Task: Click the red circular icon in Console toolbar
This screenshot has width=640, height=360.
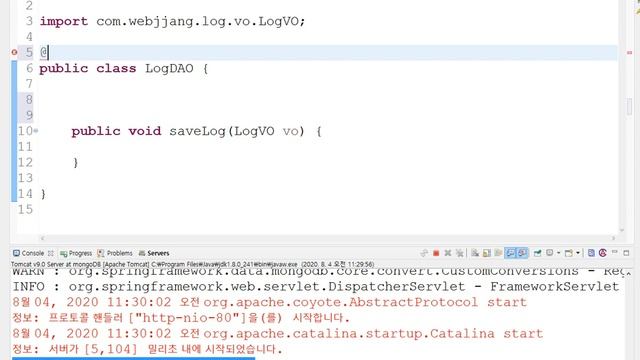Action: click(x=603, y=253)
